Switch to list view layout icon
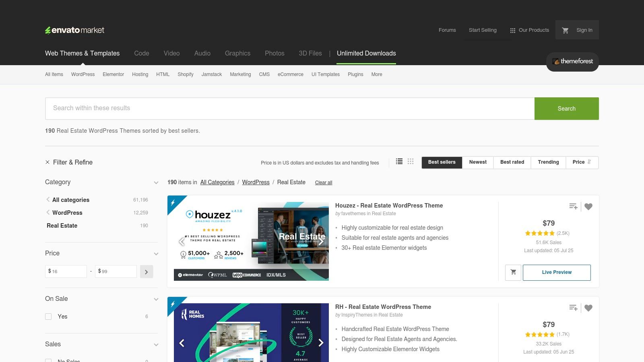The width and height of the screenshot is (644, 362). click(399, 161)
